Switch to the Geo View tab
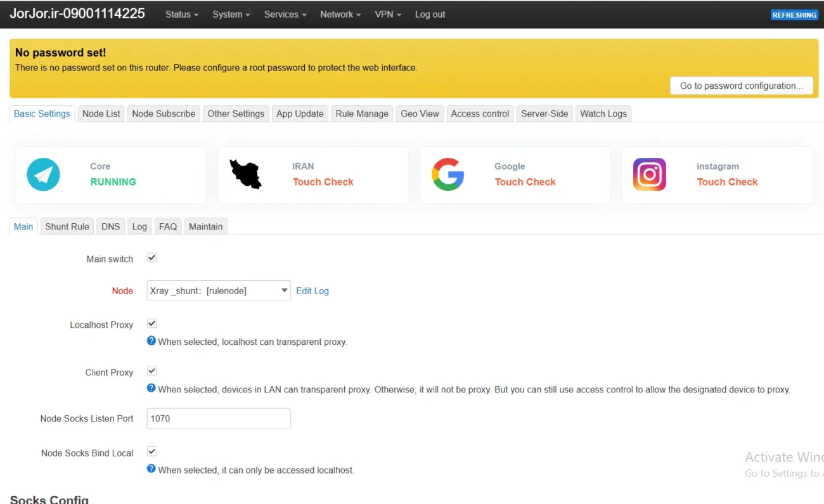This screenshot has width=824, height=504. click(x=420, y=114)
